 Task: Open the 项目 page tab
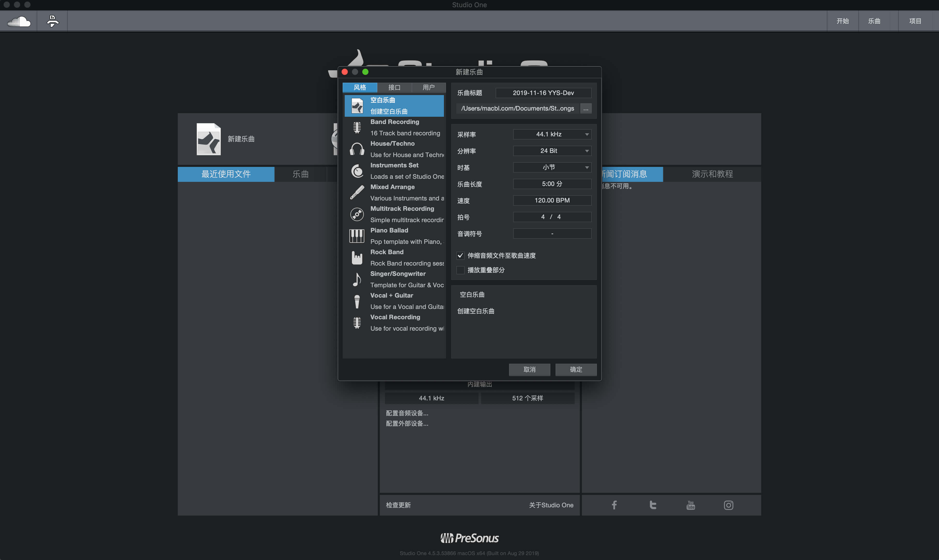pyautogui.click(x=915, y=21)
